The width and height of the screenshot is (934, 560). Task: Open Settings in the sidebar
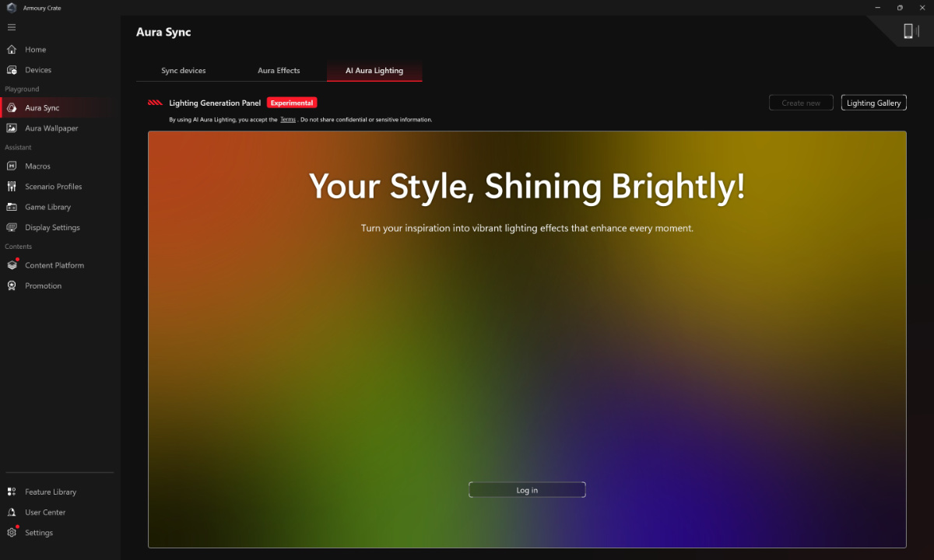coord(61,533)
